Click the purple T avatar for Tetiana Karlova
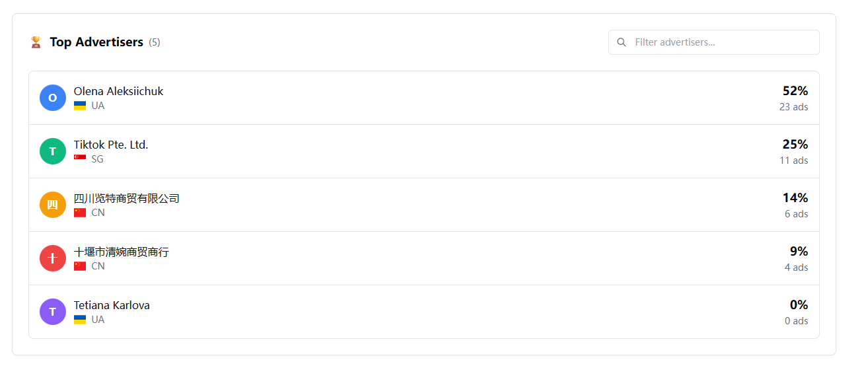The height and width of the screenshot is (391, 868). pos(53,312)
